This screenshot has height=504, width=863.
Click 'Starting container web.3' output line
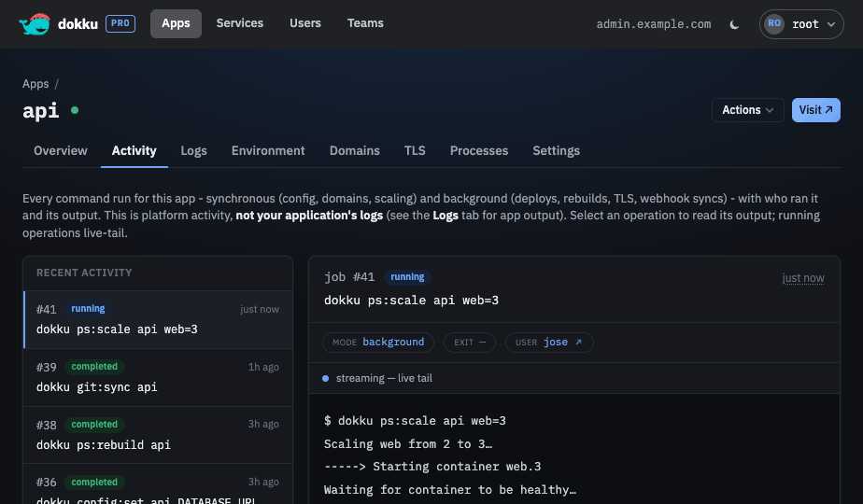click(x=432, y=467)
